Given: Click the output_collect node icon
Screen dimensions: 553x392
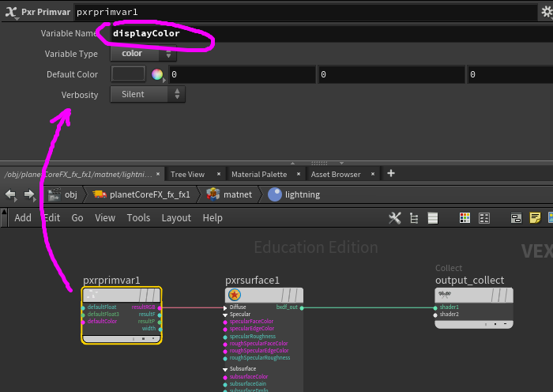Looking at the screenshot, I should [x=445, y=293].
